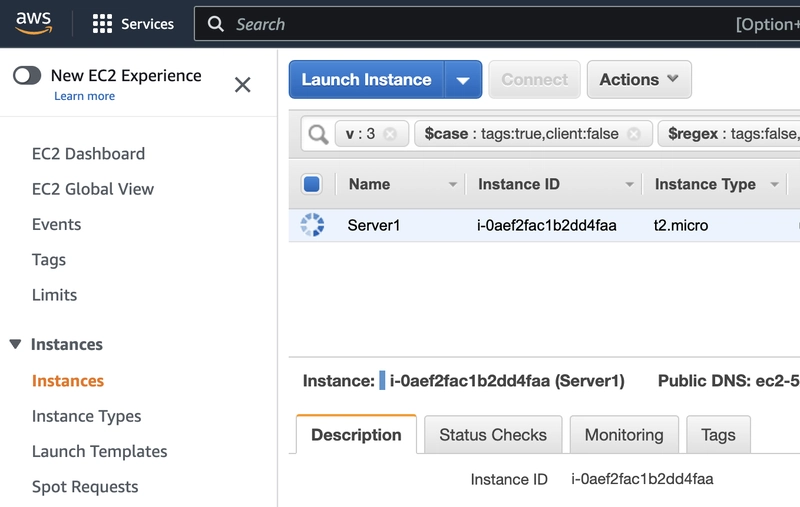This screenshot has height=507, width=800.
Task: Select the Server1 name cell
Action: coord(374,225)
